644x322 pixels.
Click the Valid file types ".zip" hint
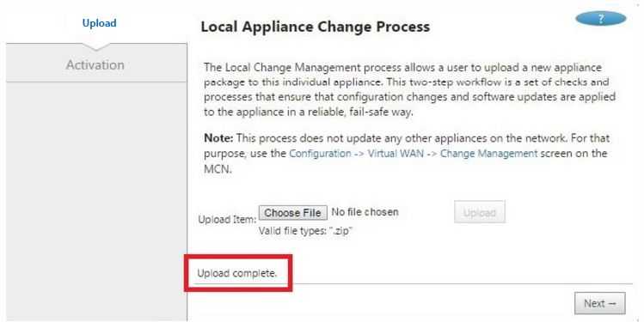coord(305,231)
